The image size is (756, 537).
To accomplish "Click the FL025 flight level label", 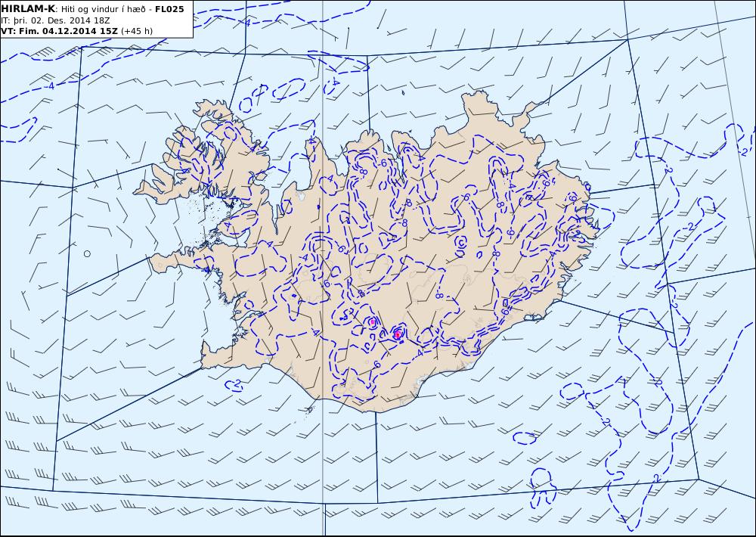I will pos(169,9).
